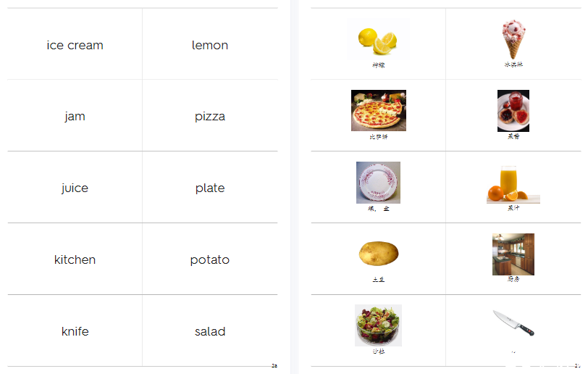Select the jam and toast picture

tap(513, 111)
